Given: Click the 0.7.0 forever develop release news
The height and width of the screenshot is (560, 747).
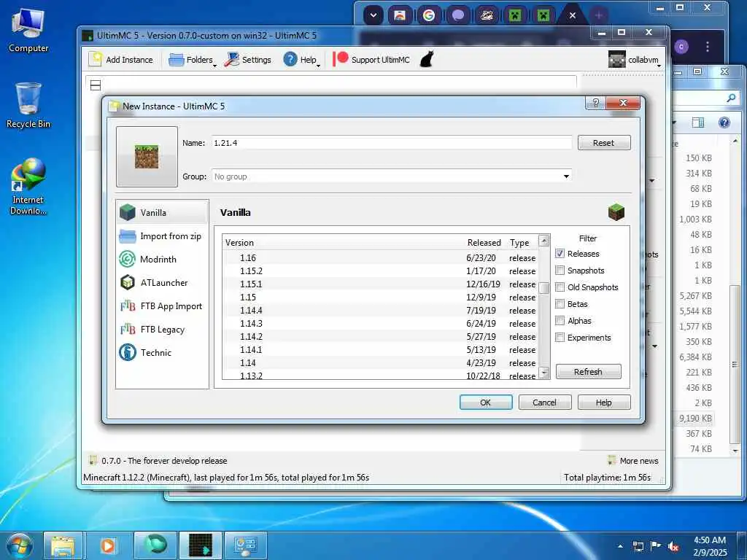Looking at the screenshot, I should [164, 461].
